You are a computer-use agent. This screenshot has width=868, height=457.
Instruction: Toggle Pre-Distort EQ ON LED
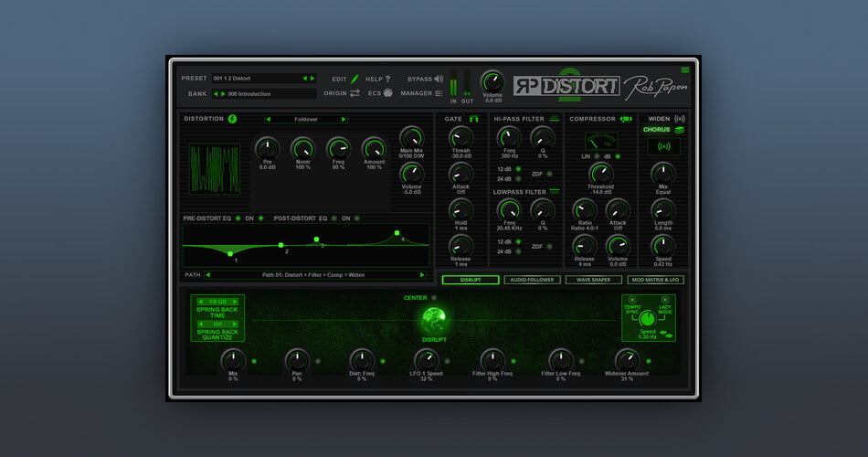260,218
